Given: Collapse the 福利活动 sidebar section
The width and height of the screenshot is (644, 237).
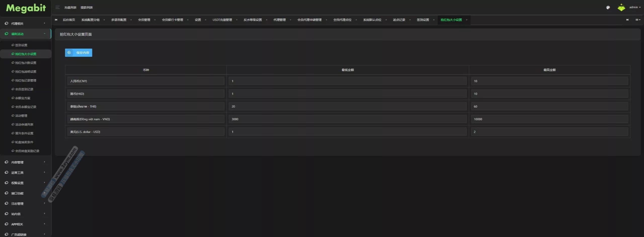Looking at the screenshot, I should 25,34.
